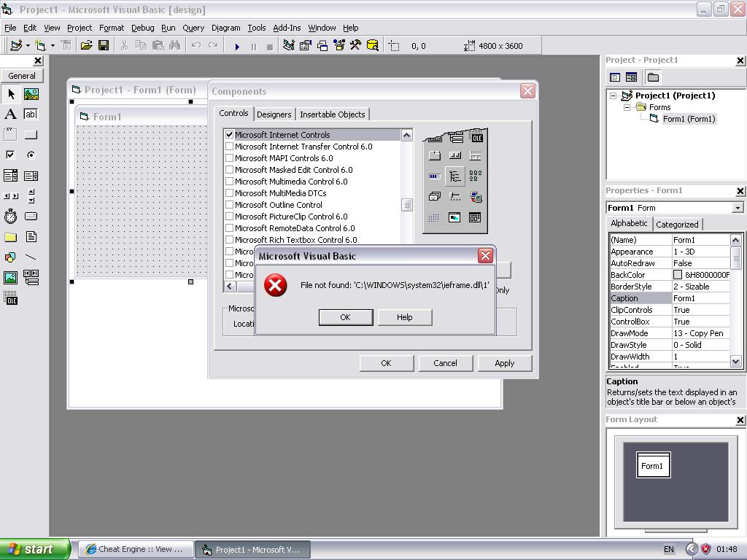This screenshot has width=747, height=560.
Task: Open the Form1 object dropdown in Properties
Action: point(738,208)
